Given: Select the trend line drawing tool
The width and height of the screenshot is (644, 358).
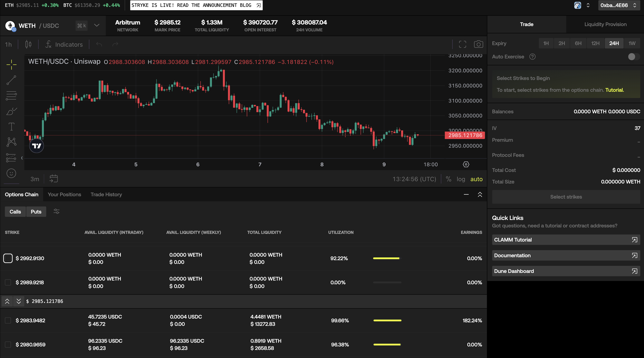Looking at the screenshot, I should tap(11, 80).
